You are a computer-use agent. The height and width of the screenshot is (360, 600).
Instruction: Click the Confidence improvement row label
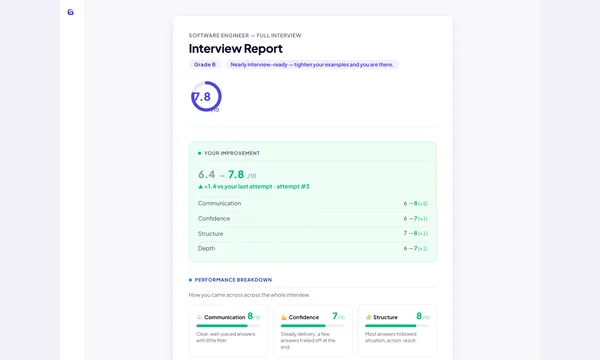click(x=214, y=218)
